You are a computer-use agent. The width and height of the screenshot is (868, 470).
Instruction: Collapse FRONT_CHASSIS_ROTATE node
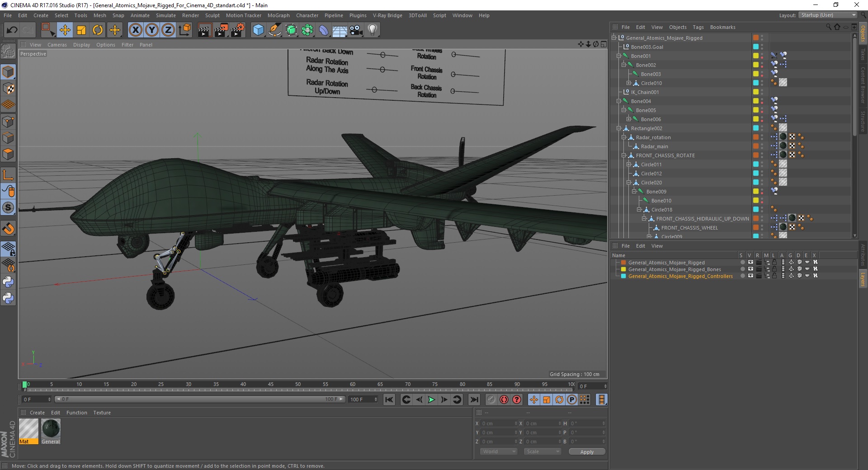(623, 155)
